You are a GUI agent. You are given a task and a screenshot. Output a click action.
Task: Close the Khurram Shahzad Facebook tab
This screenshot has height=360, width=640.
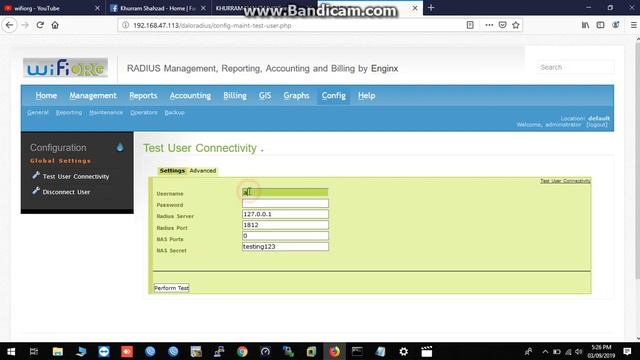(203, 8)
